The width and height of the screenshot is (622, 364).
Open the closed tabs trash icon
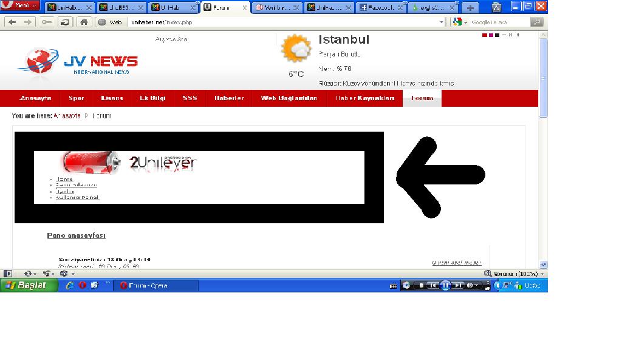496,7
